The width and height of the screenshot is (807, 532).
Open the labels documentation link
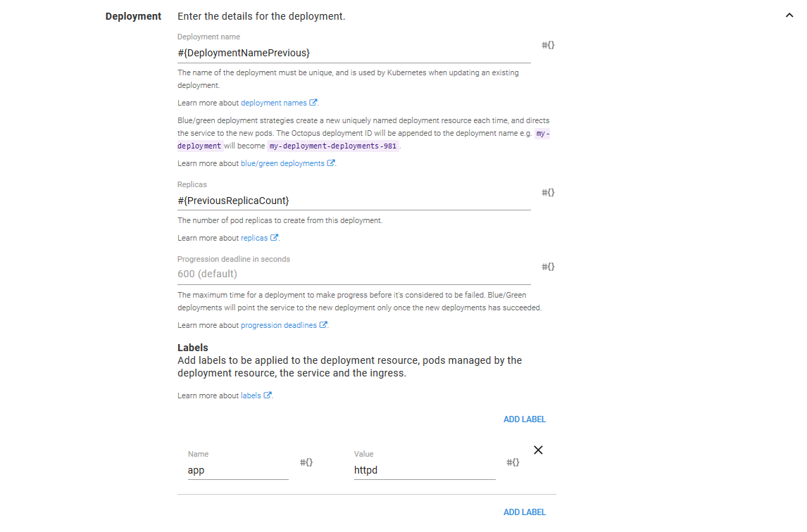[x=251, y=395]
